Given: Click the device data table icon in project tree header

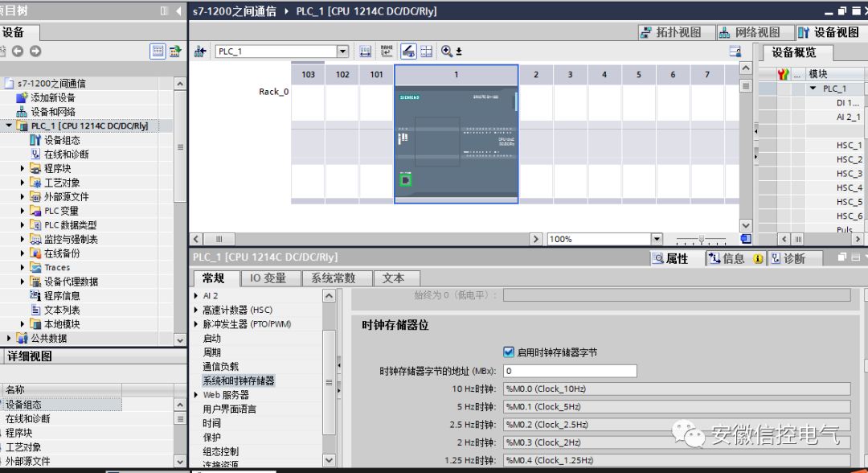Looking at the screenshot, I should coord(158,51).
